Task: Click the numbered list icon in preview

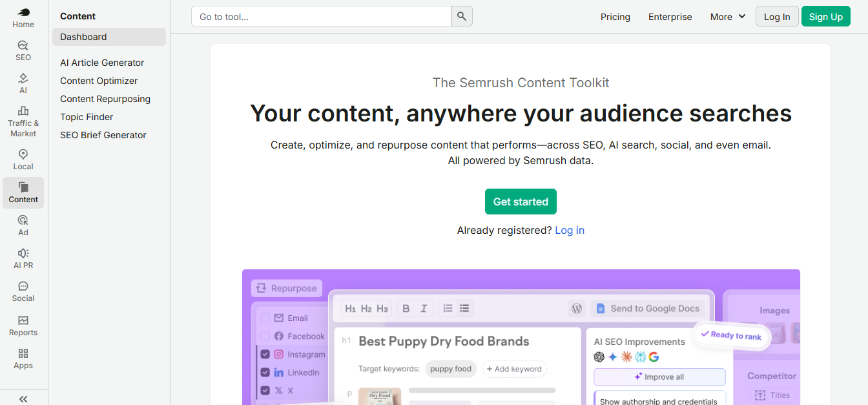Action: tap(448, 309)
